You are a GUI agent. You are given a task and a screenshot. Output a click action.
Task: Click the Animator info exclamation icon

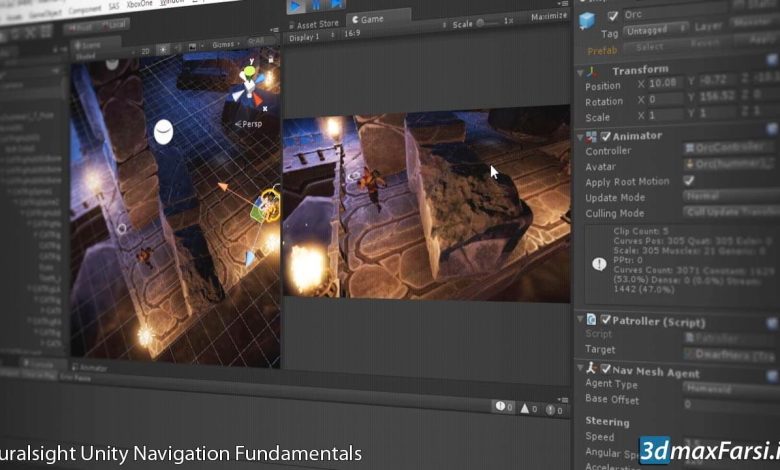(x=599, y=264)
